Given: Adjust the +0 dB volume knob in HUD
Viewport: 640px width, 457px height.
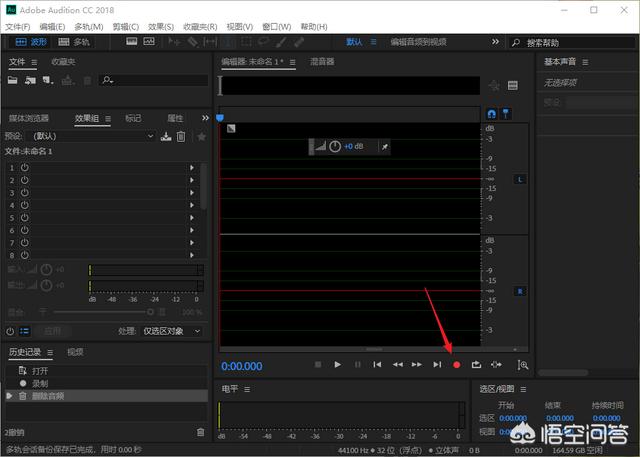Looking at the screenshot, I should coord(334,146).
